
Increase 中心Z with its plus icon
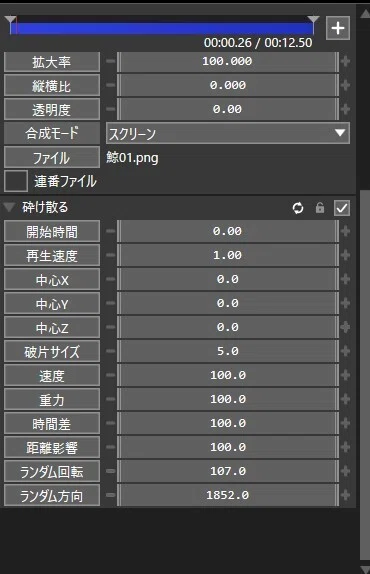pyautogui.click(x=345, y=327)
